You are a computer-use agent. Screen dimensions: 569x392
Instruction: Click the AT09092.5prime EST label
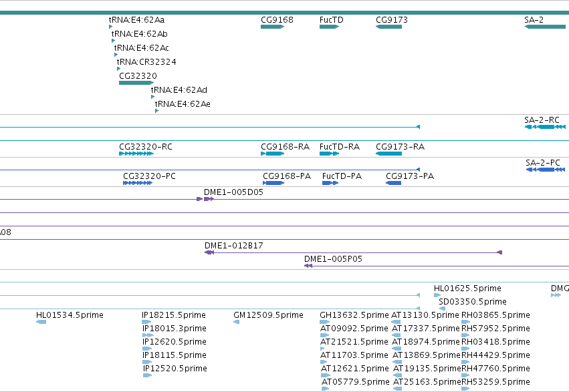click(354, 329)
